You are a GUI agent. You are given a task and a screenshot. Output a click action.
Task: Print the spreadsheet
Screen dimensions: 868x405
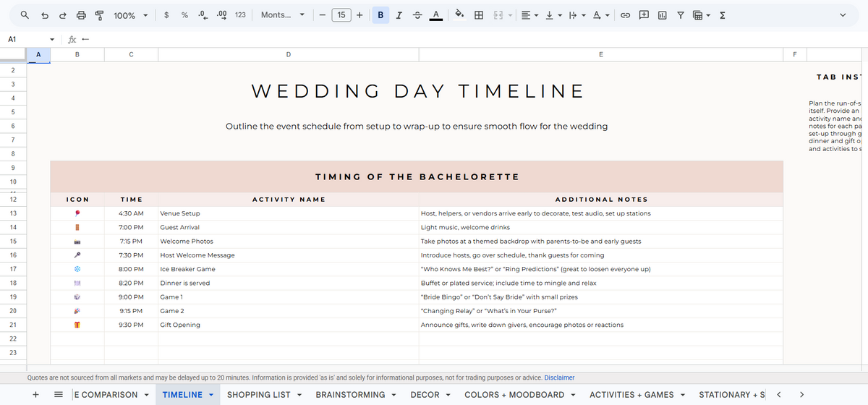pos(81,14)
